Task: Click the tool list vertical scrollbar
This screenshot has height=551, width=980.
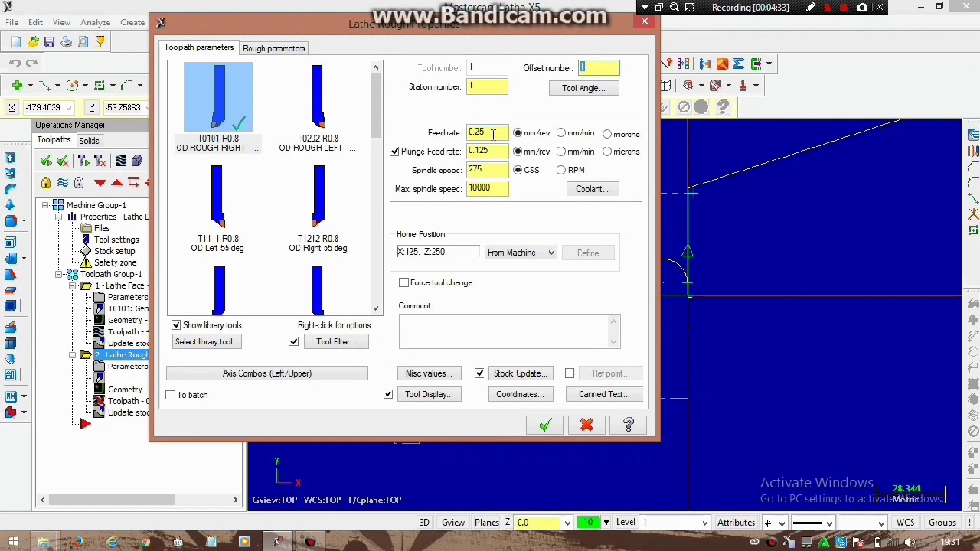Action: coord(375,187)
